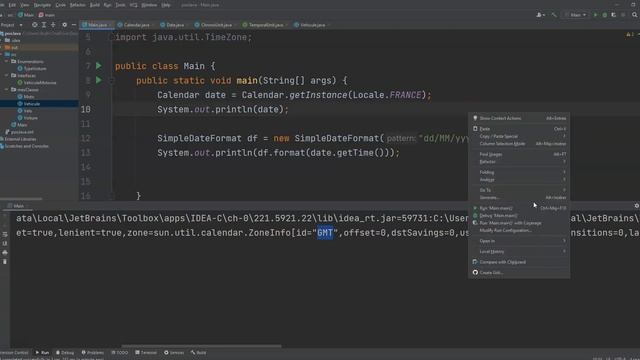Click the trash clear-all icon in the Run console
The width and height of the screenshot is (640, 360).
[x=5, y=261]
